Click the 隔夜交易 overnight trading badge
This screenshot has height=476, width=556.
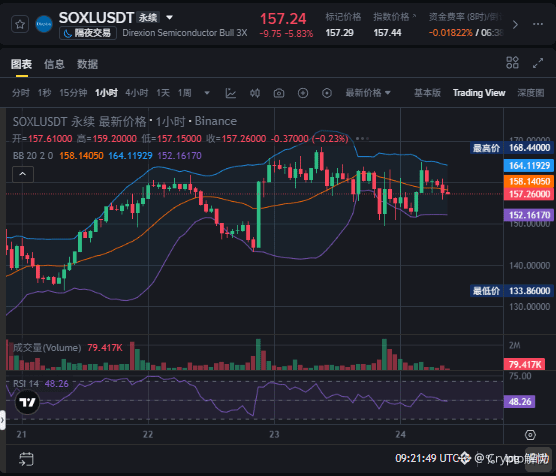pos(88,33)
